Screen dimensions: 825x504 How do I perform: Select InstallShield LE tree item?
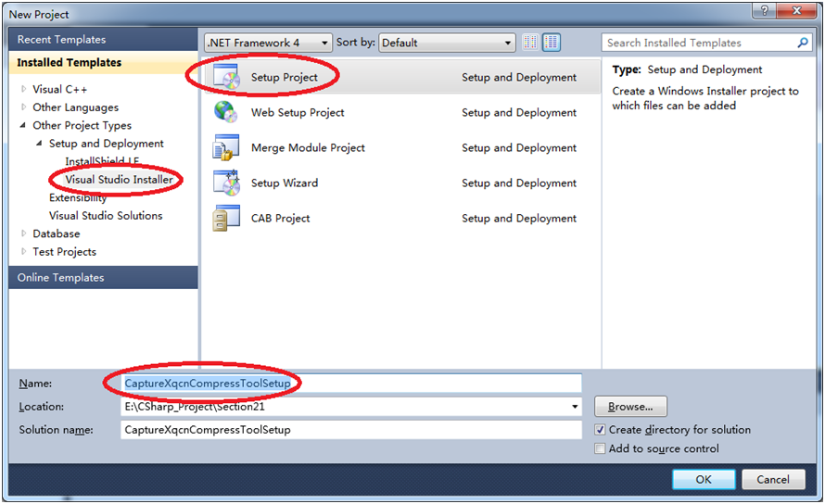(x=102, y=161)
